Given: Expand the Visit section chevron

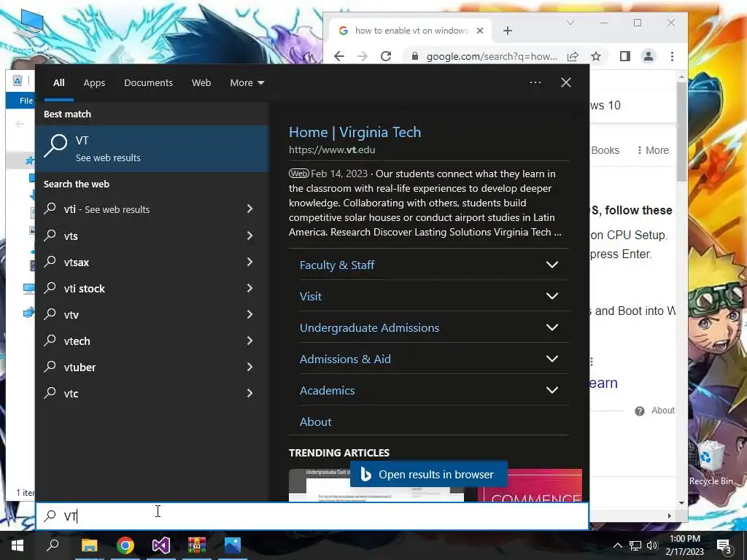Looking at the screenshot, I should [x=551, y=296].
